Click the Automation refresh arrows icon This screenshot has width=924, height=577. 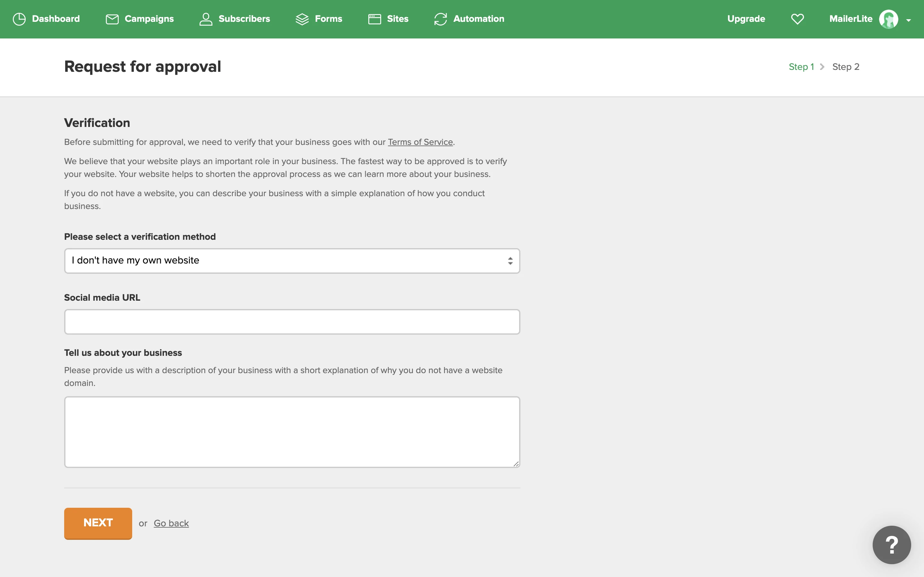(x=441, y=19)
